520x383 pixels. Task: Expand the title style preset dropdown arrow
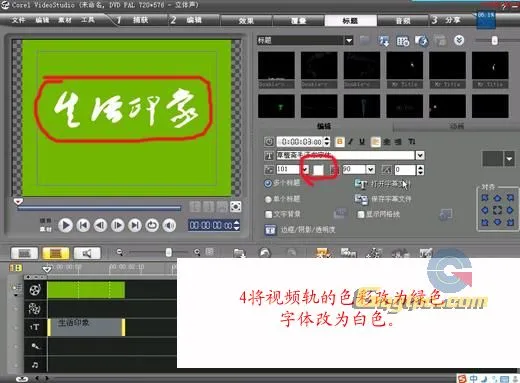click(x=509, y=159)
